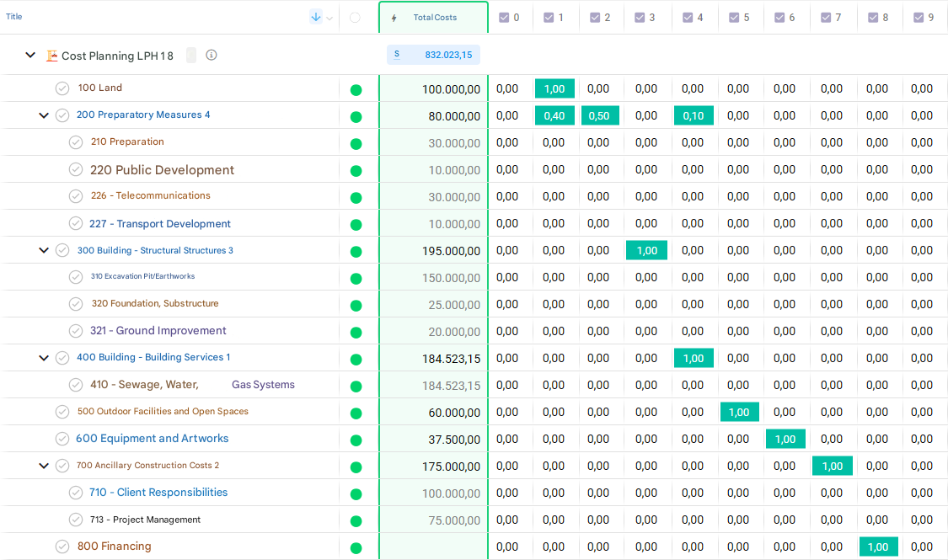Click the sum icon in the 832.023,15 total badge
The width and height of the screenshot is (948, 560).
pos(397,55)
